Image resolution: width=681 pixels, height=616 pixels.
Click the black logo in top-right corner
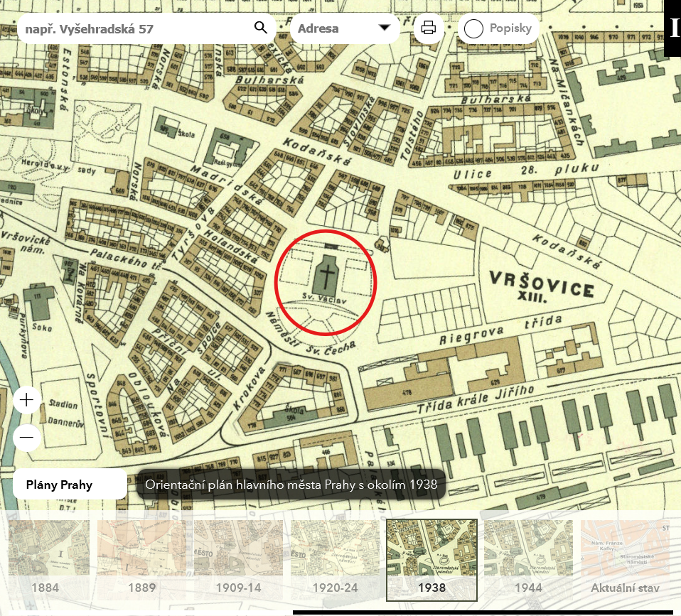click(672, 28)
